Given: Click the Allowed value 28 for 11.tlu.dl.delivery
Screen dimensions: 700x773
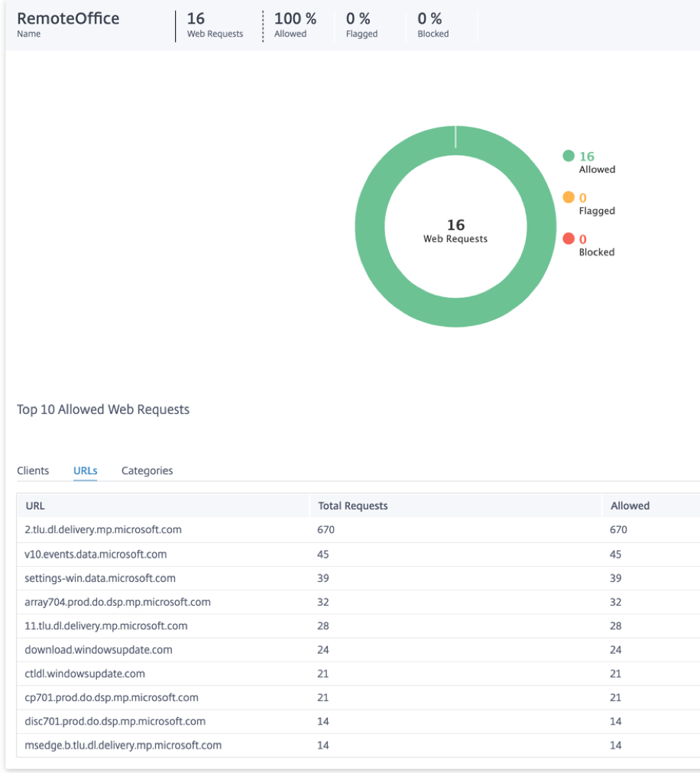Looking at the screenshot, I should click(616, 626).
